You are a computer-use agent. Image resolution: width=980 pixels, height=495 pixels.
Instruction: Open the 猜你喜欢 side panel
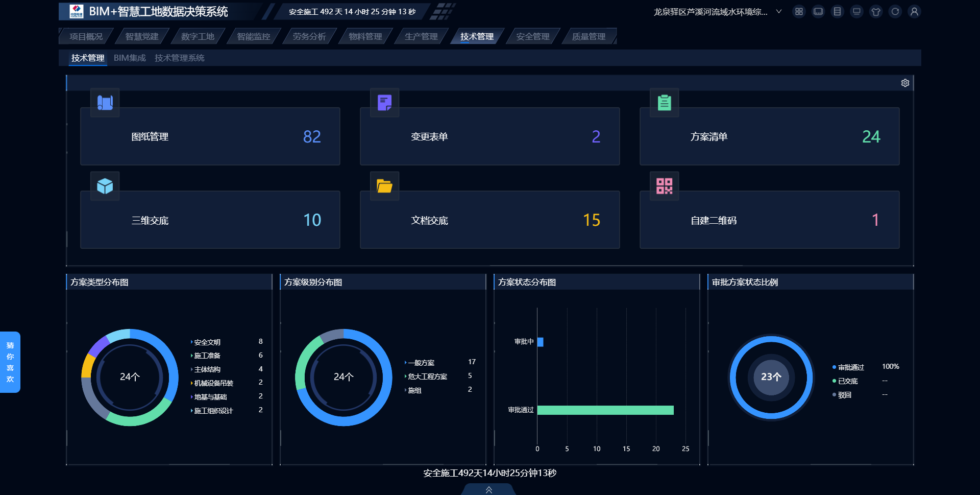(x=10, y=362)
